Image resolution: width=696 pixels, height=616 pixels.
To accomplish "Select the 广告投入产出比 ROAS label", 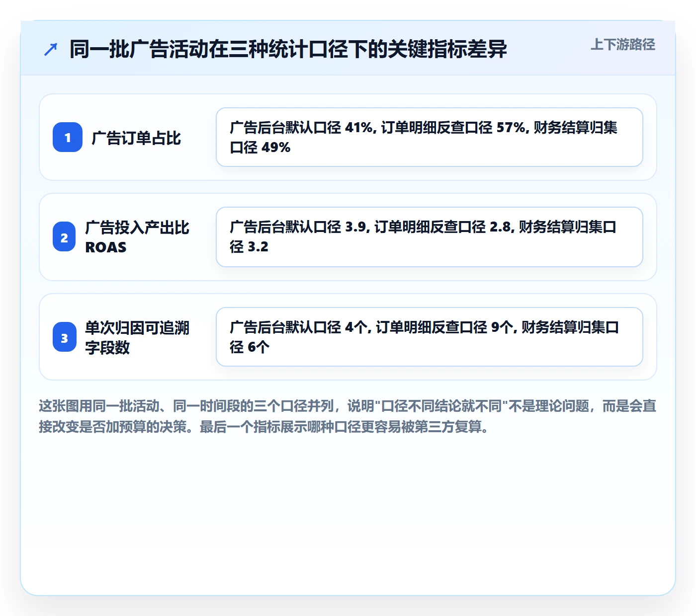I will pos(137,237).
